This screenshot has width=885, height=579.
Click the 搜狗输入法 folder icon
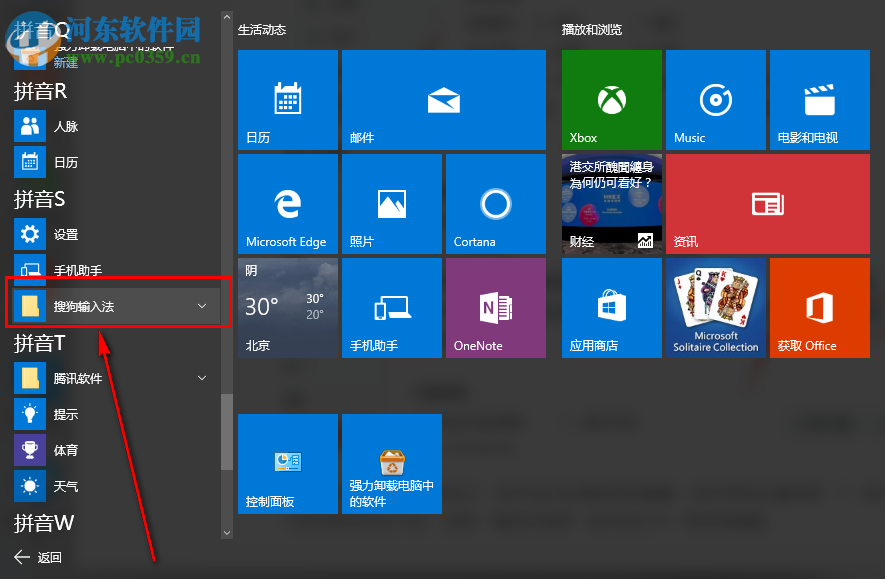(30, 306)
